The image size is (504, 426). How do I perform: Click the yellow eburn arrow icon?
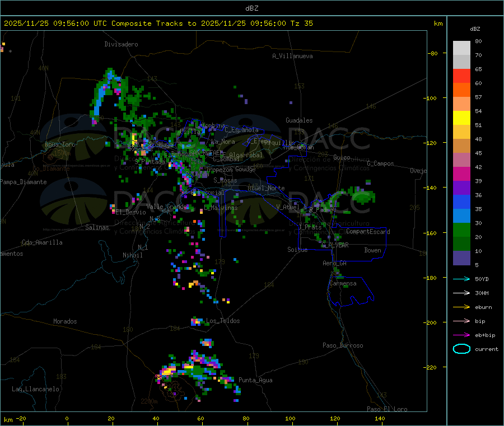point(461,307)
